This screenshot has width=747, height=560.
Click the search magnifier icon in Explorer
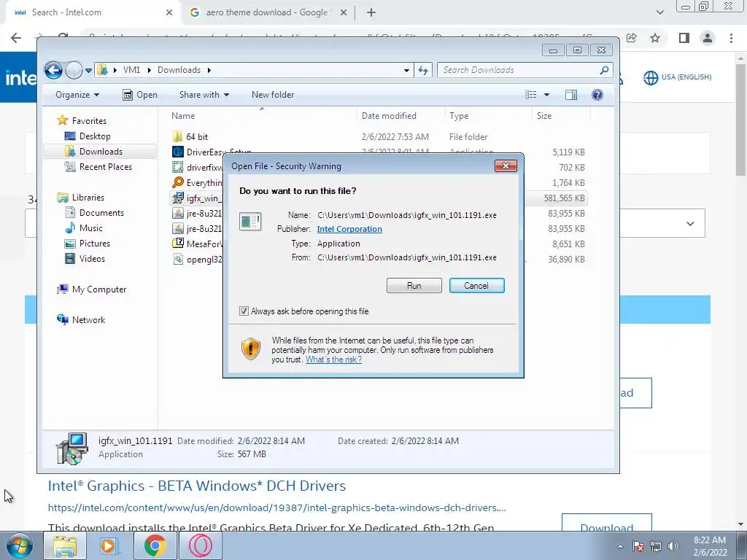[x=605, y=70]
